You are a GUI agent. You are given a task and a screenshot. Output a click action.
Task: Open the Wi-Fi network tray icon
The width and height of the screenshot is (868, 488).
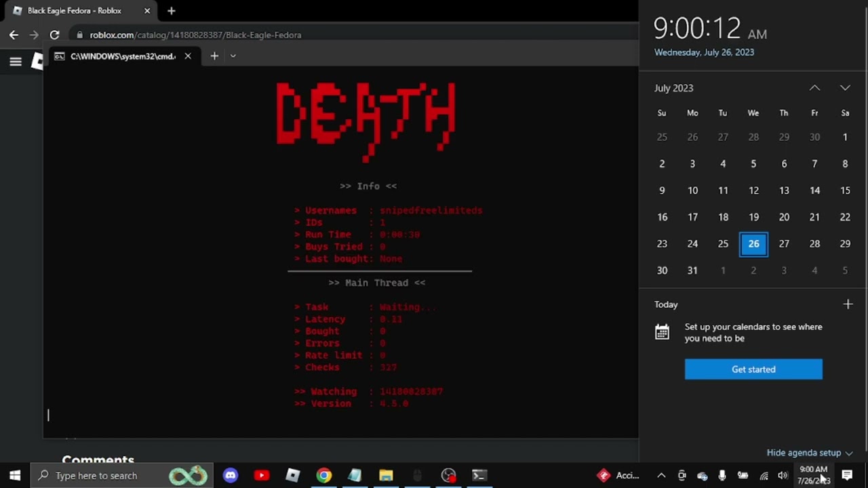click(x=764, y=476)
